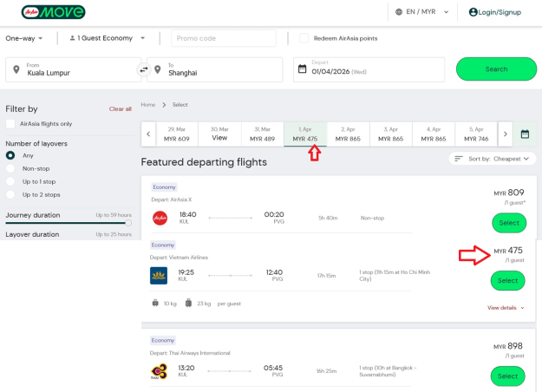Screen dimensions: 542x392
Task: Click the Thai Airways logo
Action: (x=159, y=371)
